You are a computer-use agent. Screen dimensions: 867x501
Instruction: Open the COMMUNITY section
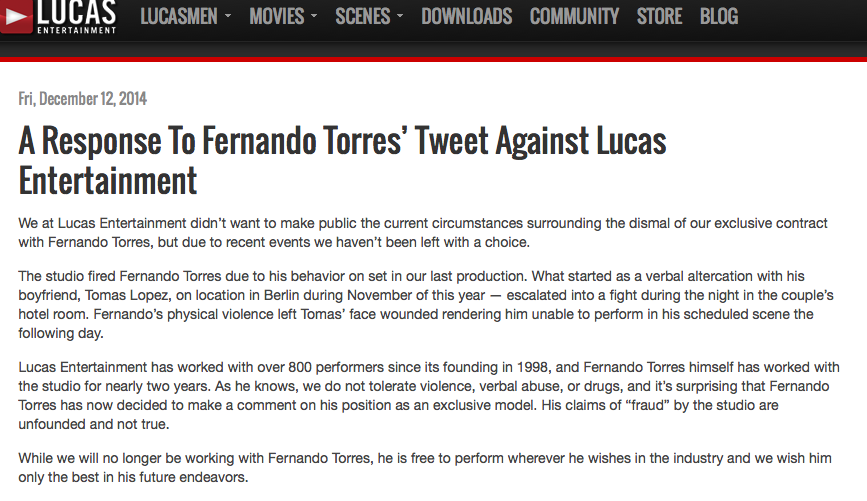(574, 17)
